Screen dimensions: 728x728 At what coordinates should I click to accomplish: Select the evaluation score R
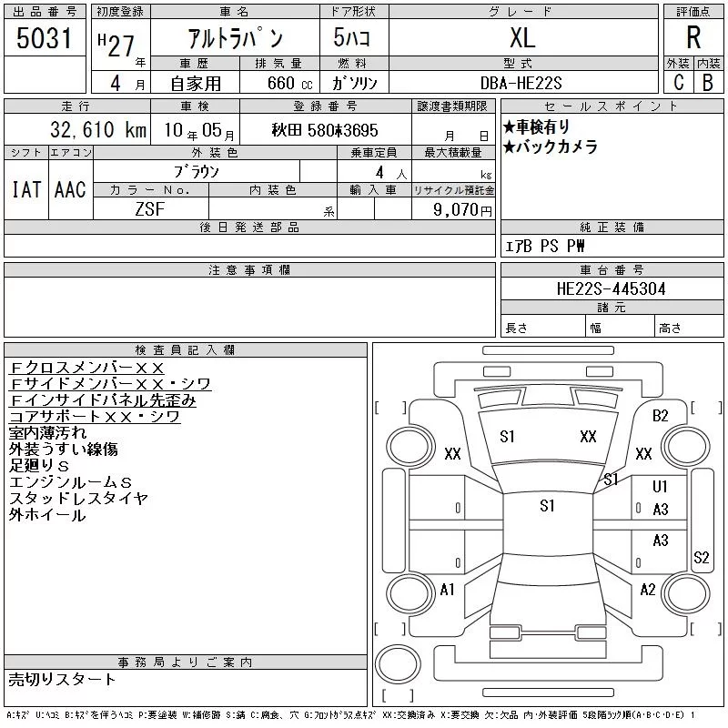(693, 37)
